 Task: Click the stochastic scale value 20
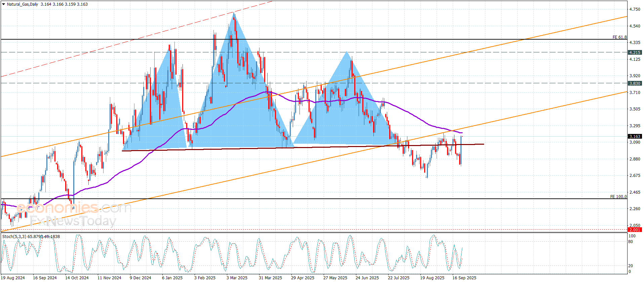point(631,266)
